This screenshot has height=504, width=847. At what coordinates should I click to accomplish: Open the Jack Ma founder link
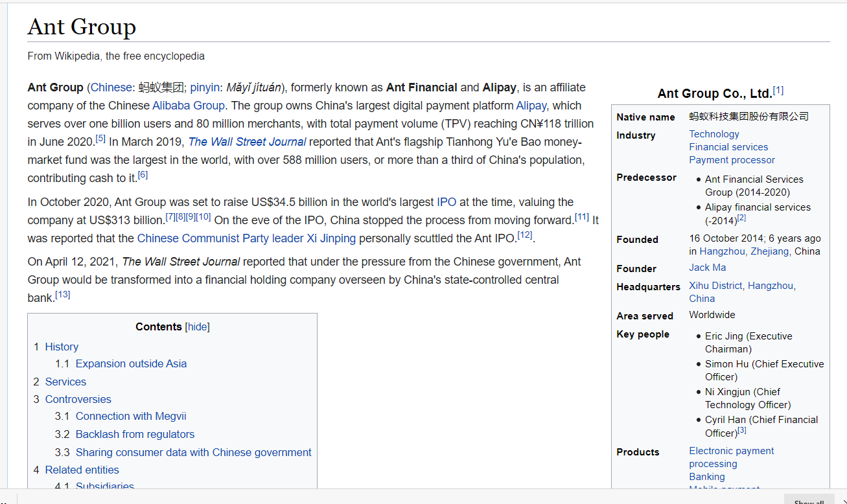tap(708, 268)
